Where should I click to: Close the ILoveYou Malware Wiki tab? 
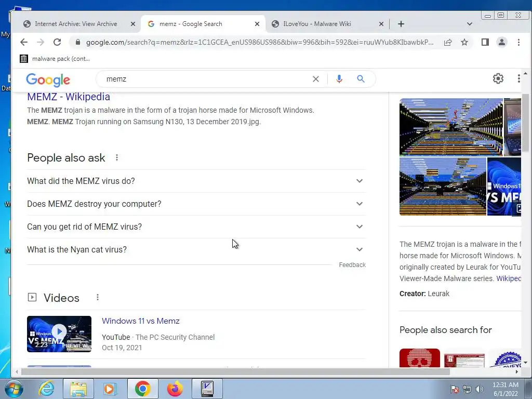[381, 24]
